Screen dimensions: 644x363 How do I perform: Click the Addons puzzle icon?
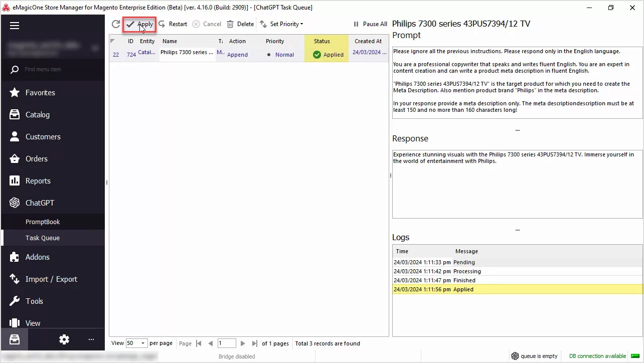[15, 257]
